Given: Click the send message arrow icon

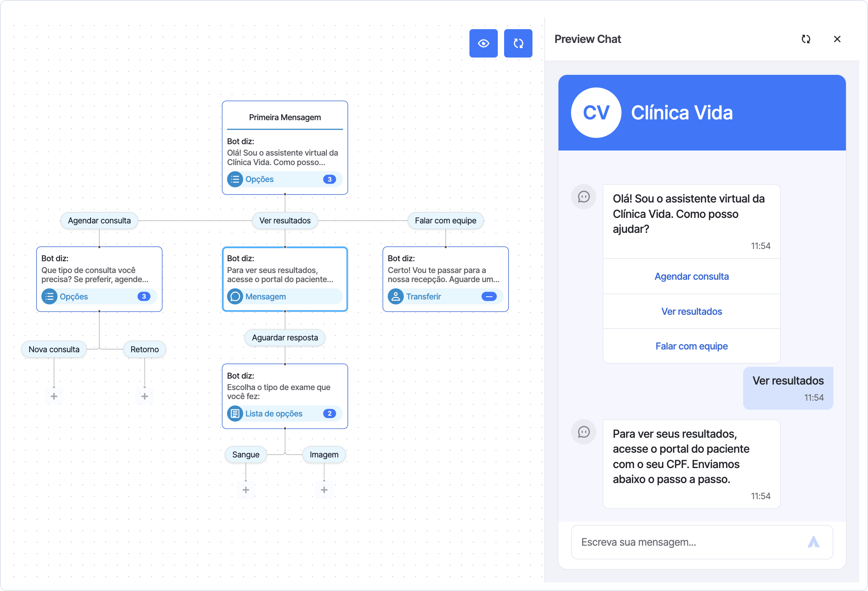Looking at the screenshot, I should pyautogui.click(x=813, y=542).
